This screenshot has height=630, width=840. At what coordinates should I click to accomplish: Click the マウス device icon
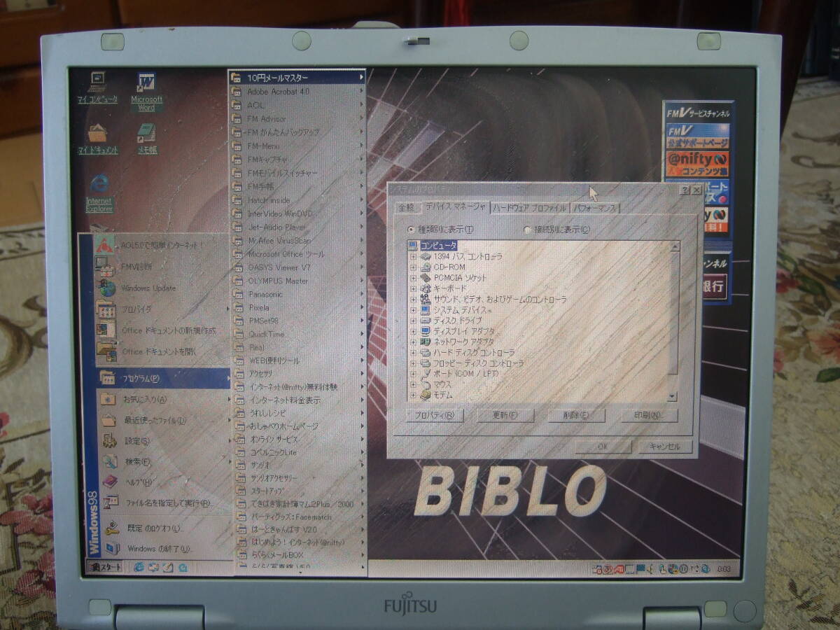(426, 385)
